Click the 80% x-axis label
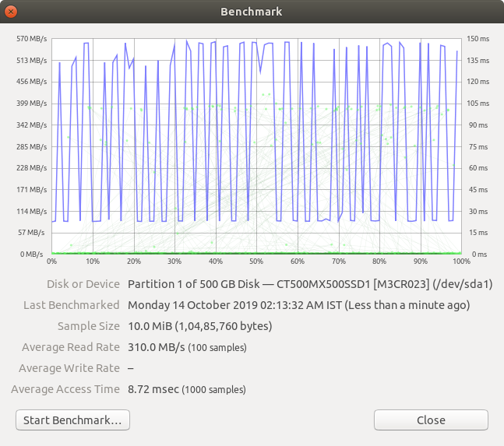Viewport: 504px width, 446px height. click(x=379, y=262)
